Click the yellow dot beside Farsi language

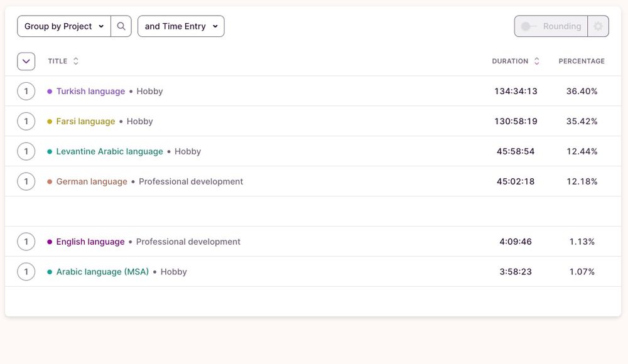[50, 121]
